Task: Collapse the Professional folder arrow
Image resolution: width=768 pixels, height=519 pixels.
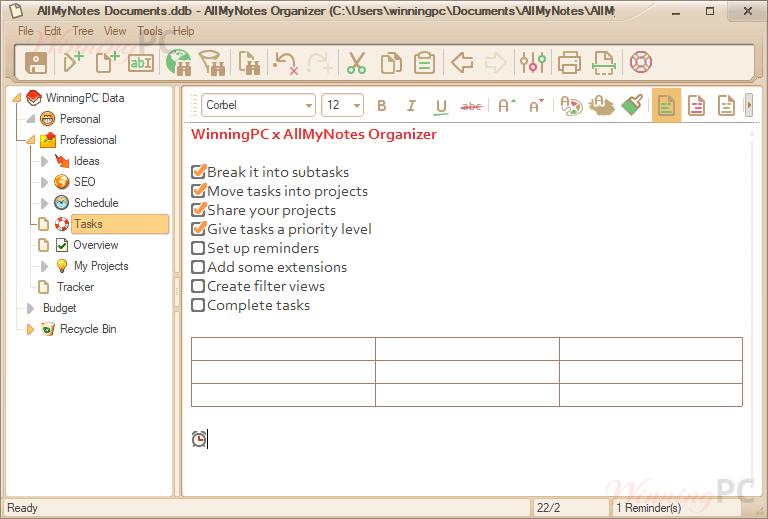Action: (30, 140)
